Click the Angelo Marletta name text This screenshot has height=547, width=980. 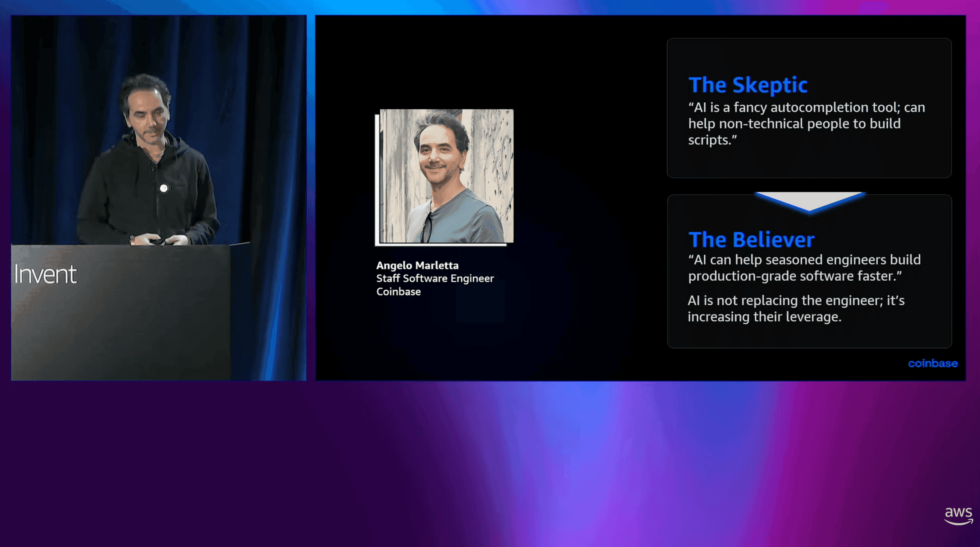tap(417, 265)
